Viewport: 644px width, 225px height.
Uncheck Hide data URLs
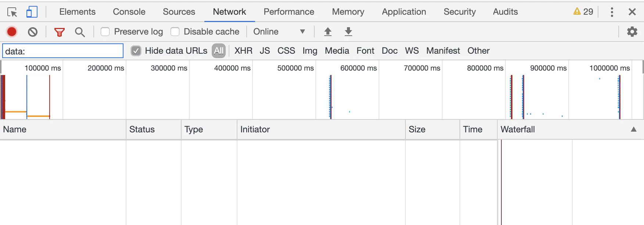(x=136, y=51)
